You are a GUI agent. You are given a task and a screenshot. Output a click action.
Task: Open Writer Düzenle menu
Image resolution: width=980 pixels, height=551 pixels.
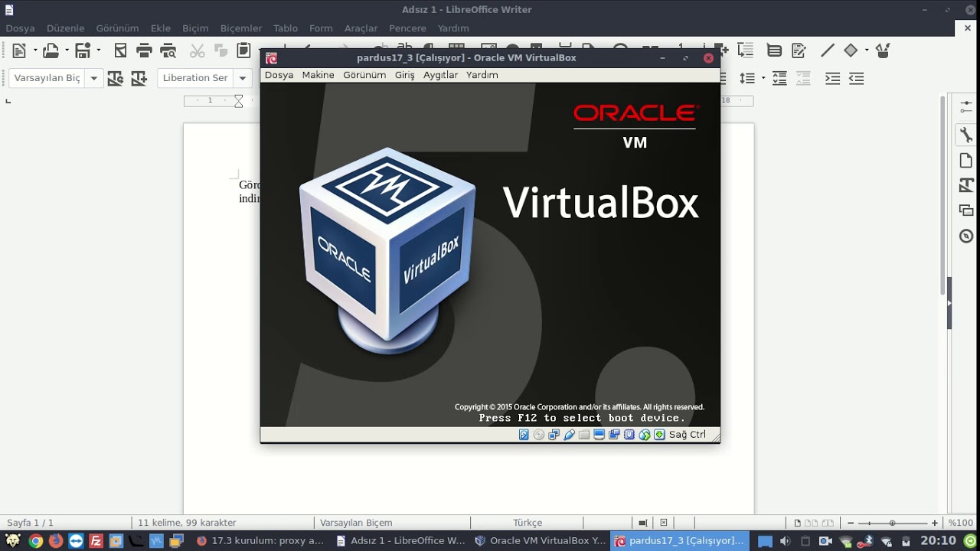click(65, 28)
